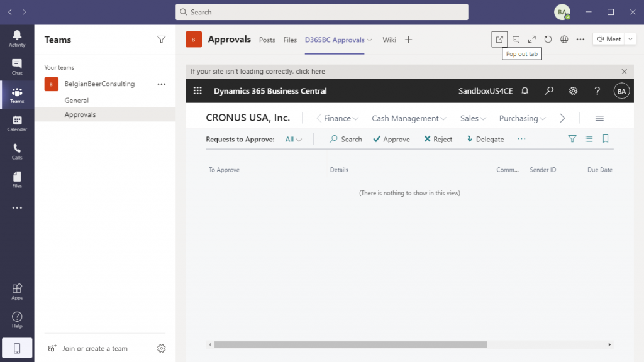The height and width of the screenshot is (362, 644).
Task: Open Business Central app launcher
Action: tap(197, 90)
